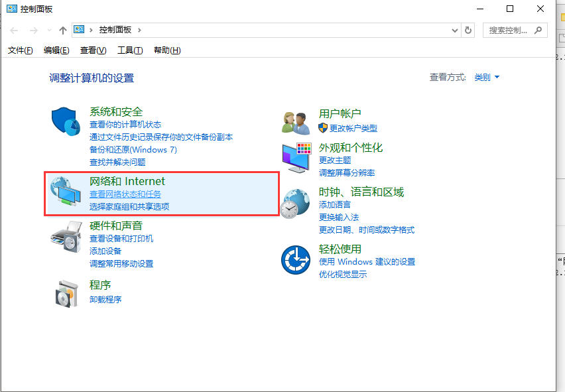Open the 时钟、语言和区域 heading

[361, 192]
